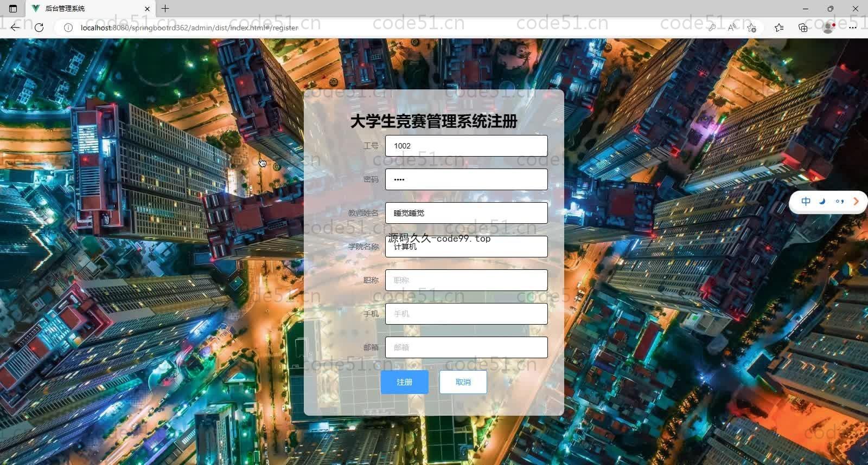Open the saved passwords key icon
The image size is (868, 465).
point(711,28)
